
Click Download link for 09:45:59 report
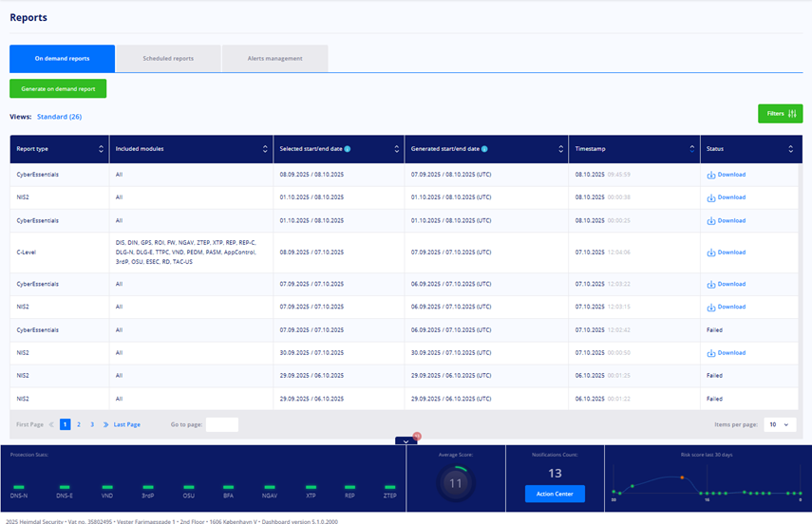click(x=731, y=175)
